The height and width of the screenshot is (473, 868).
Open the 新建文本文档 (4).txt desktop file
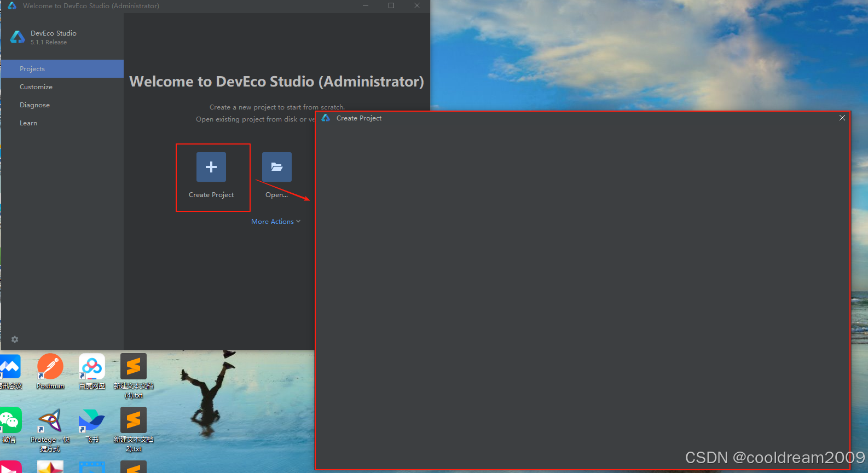134,376
